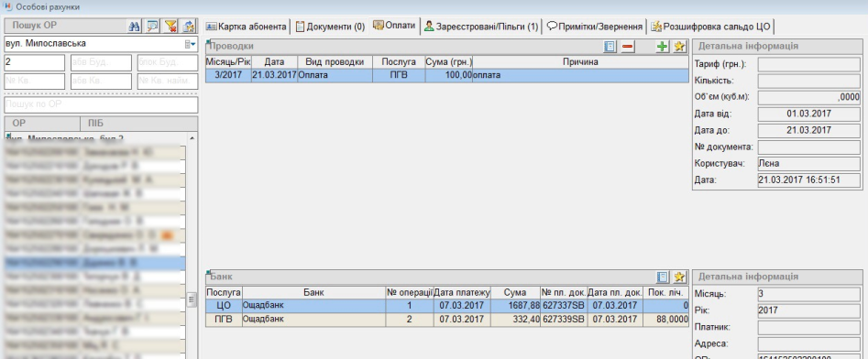
Task: Click the star icon in Проводки header
Action: [680, 47]
